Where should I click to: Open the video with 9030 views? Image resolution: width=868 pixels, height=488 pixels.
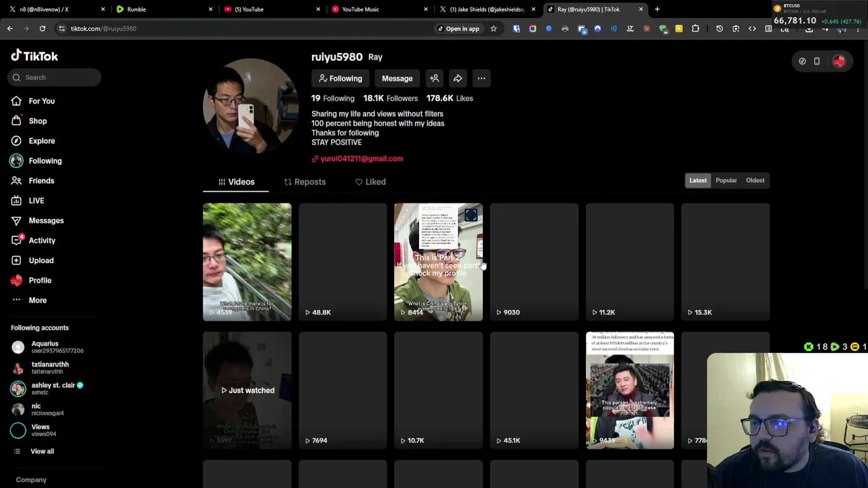[534, 262]
